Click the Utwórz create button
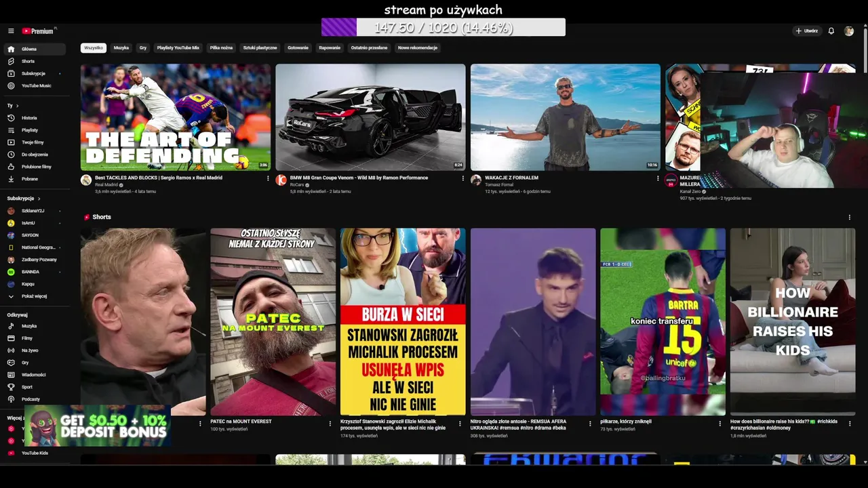 coord(807,31)
